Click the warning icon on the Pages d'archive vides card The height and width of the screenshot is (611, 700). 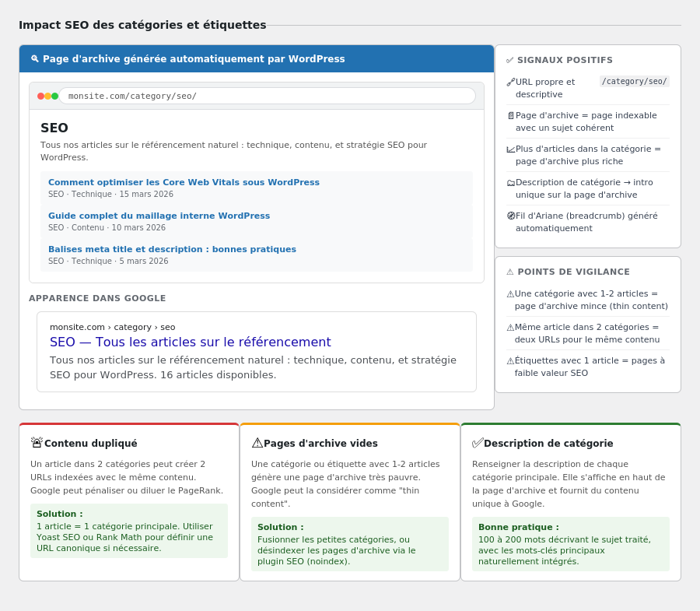click(257, 443)
